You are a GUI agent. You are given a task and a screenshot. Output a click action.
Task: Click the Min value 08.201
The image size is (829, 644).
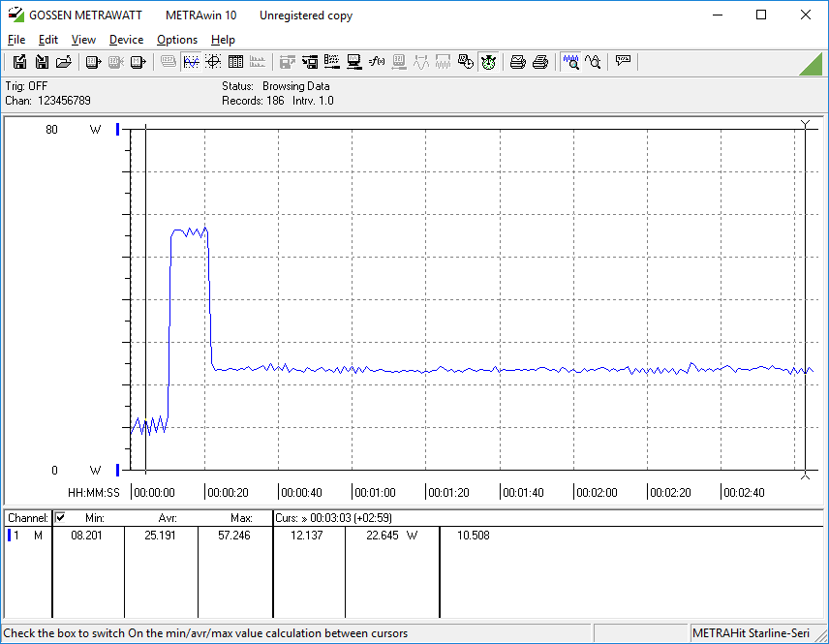tap(87, 536)
